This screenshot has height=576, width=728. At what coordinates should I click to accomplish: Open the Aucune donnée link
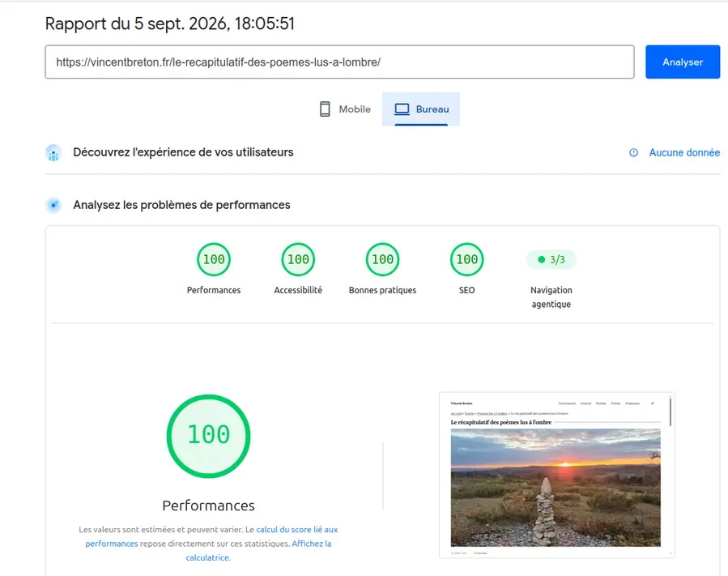click(684, 153)
